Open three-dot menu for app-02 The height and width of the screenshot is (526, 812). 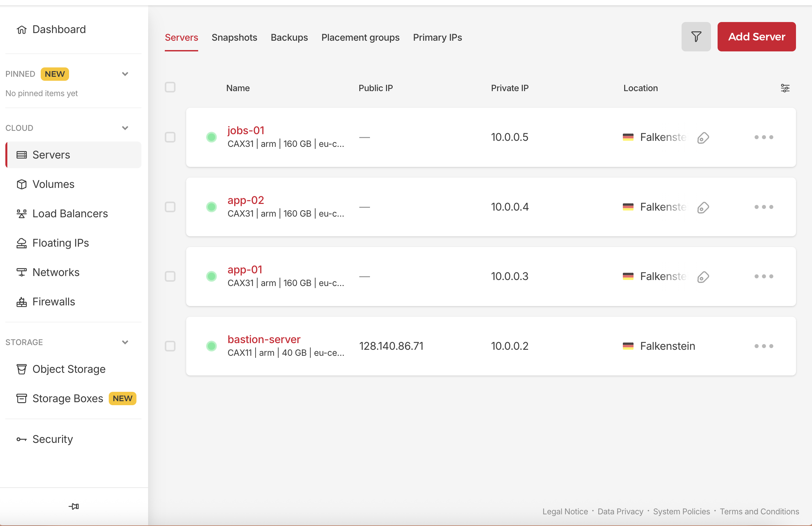click(x=764, y=207)
